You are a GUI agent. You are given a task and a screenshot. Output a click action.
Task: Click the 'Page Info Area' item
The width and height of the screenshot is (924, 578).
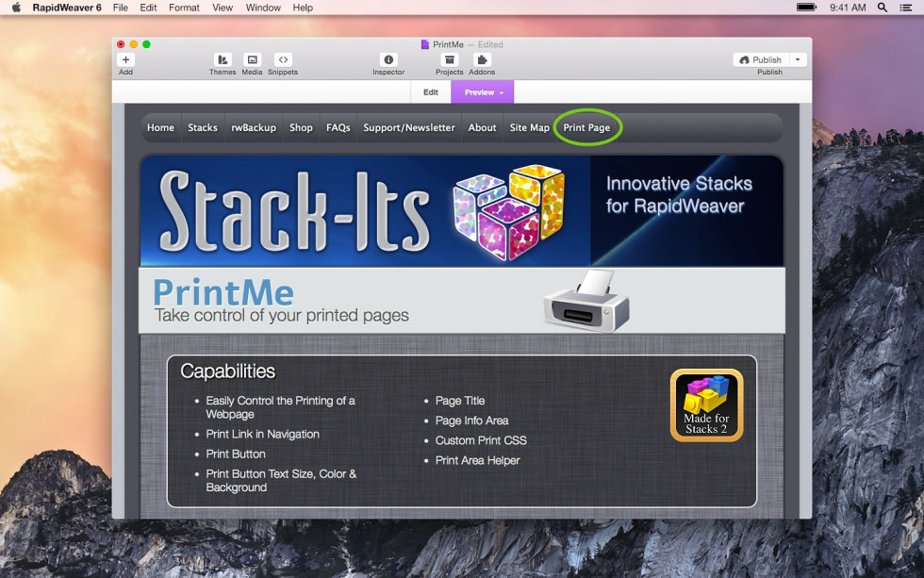471,421
